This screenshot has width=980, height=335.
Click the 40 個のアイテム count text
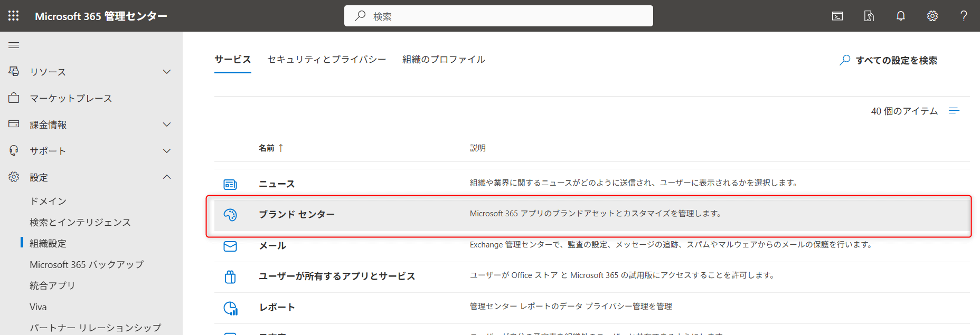tap(904, 111)
